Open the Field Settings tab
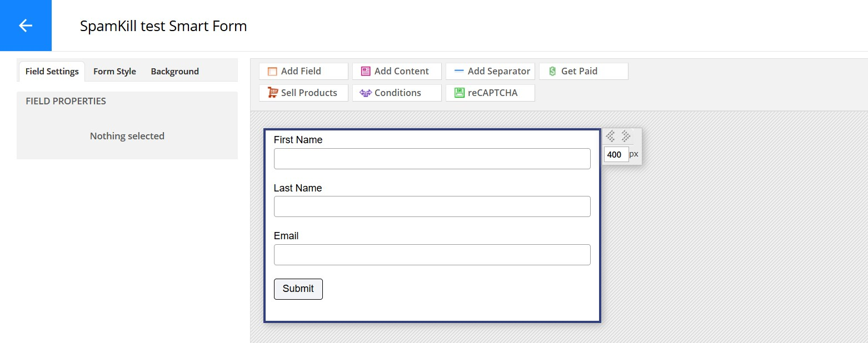Screen dimensions: 868x343 pyautogui.click(x=52, y=71)
